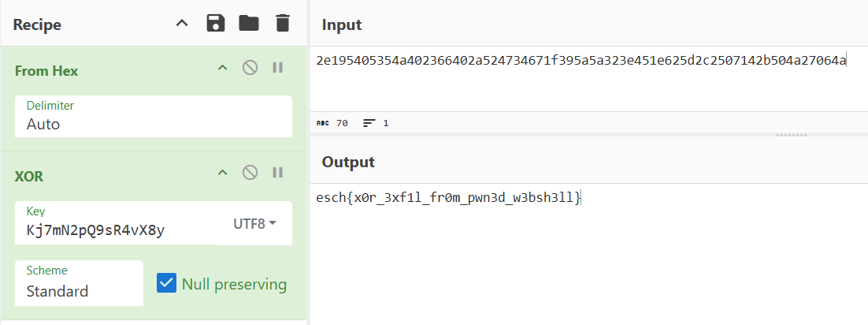Collapse the From Hex operation arguments
868x325 pixels.
tap(223, 68)
